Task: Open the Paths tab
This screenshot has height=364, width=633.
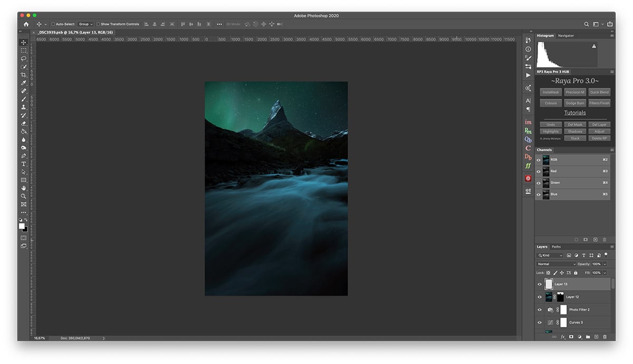Action: (556, 247)
